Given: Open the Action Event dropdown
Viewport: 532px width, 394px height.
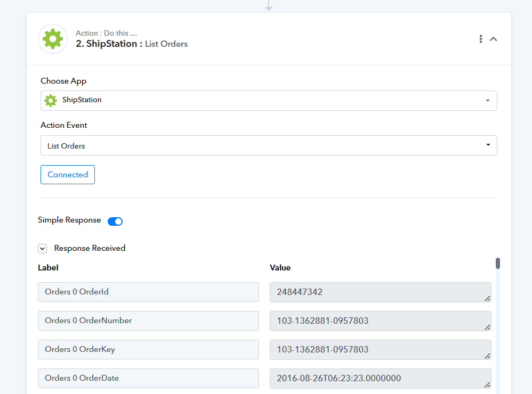Looking at the screenshot, I should (487, 145).
